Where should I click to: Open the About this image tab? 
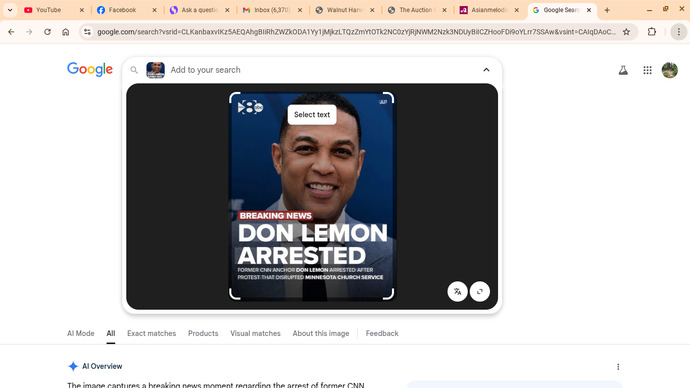321,333
